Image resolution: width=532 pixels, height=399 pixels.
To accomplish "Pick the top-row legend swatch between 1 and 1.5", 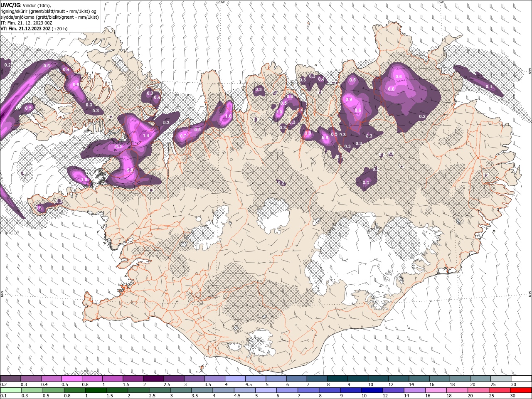I will tap(113, 379).
